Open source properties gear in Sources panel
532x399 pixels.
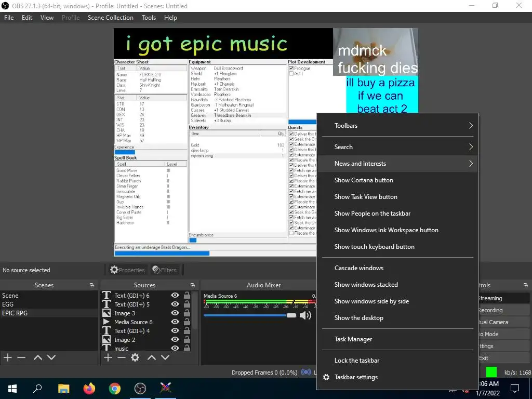(135, 357)
